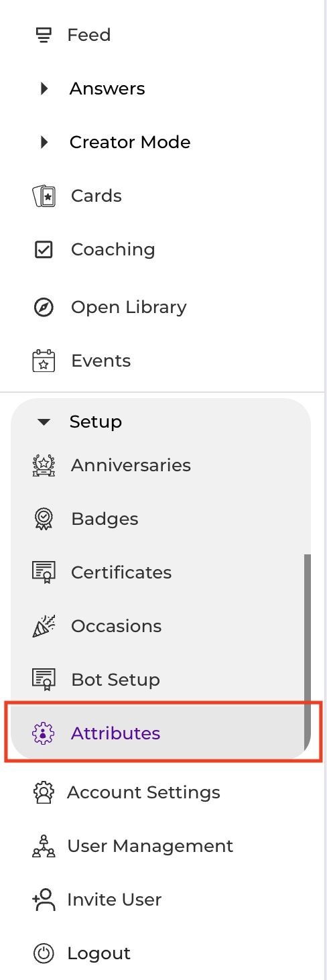This screenshot has width=327, height=980.
Task: Click the Feed icon
Action: pos(44,35)
